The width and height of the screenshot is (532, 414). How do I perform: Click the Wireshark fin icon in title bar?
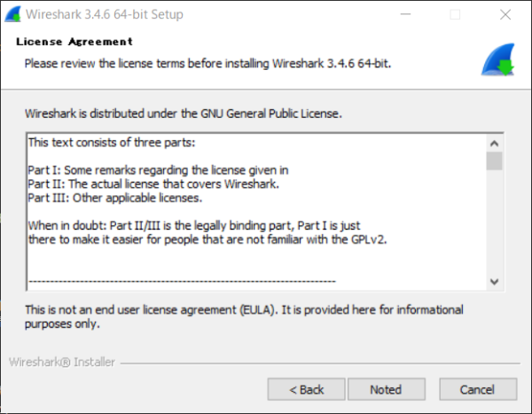point(13,14)
